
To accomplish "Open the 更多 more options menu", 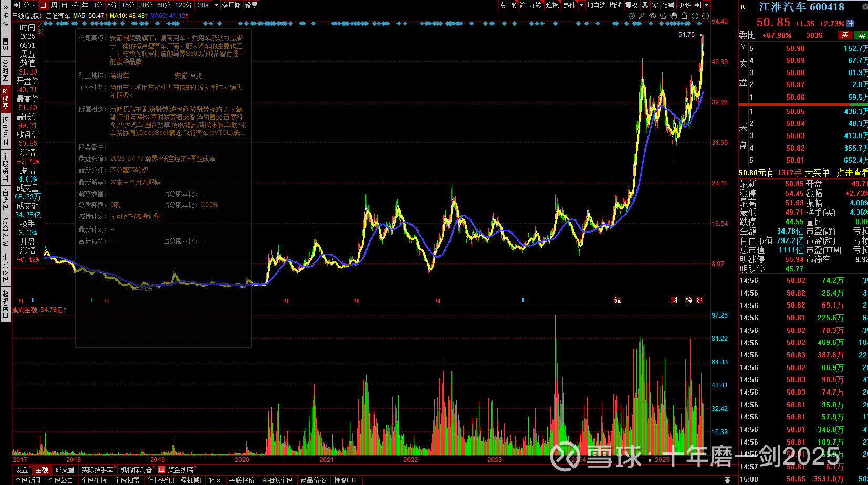I will tap(684, 5).
